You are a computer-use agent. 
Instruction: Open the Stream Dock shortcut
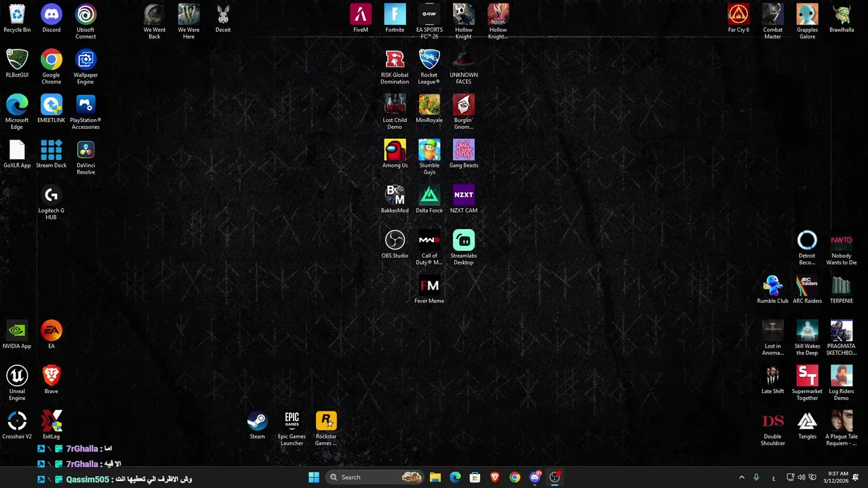tap(52, 155)
